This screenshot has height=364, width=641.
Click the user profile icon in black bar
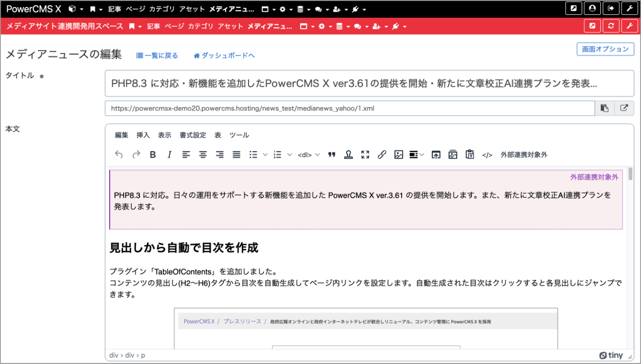tap(592, 9)
